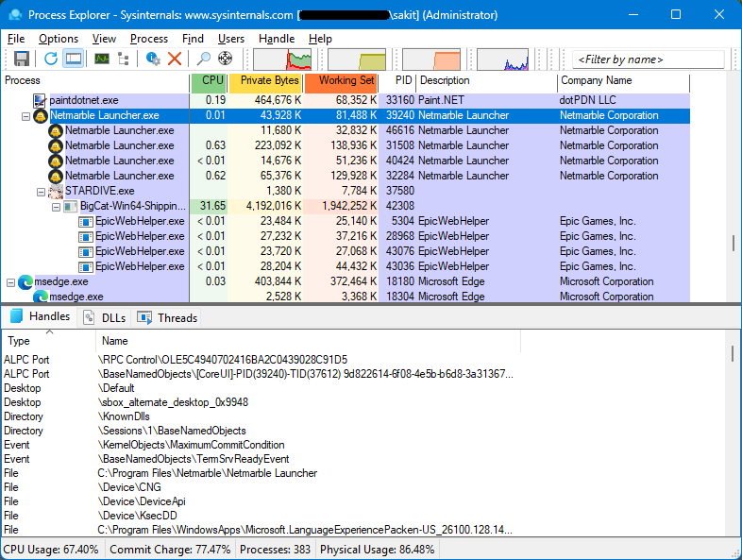Viewport: 742px width, 560px height.
Task: Click Physical Usage in the status bar
Action: click(378, 550)
